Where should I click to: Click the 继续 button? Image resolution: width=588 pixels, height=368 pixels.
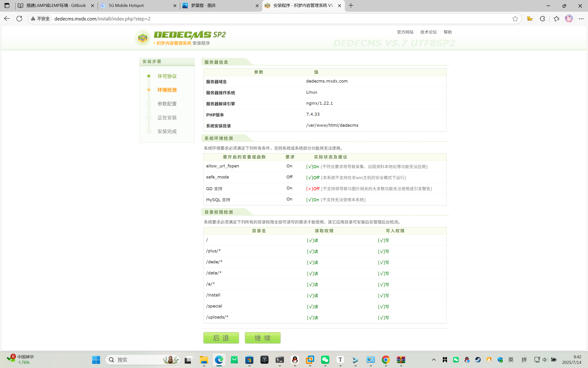coord(262,338)
